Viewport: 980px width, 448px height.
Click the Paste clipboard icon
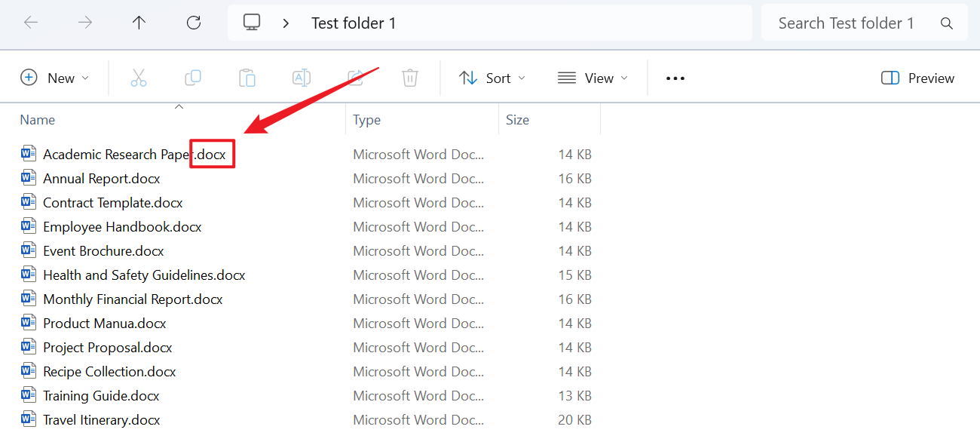coord(247,78)
